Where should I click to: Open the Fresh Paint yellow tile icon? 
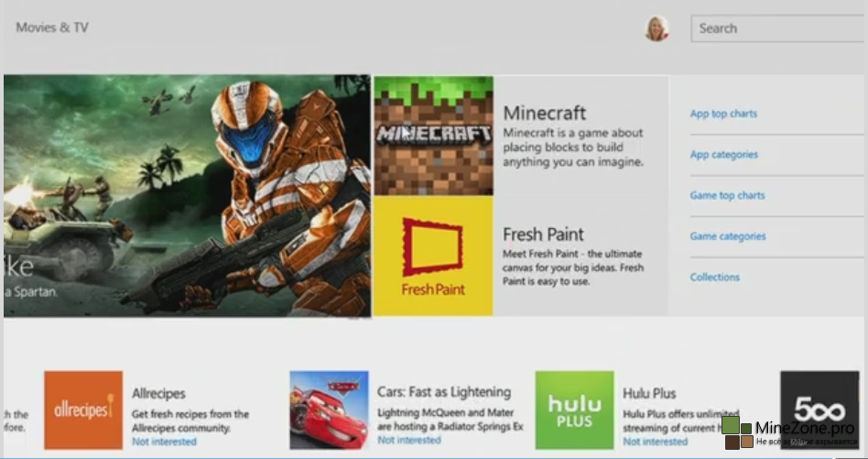tap(433, 256)
